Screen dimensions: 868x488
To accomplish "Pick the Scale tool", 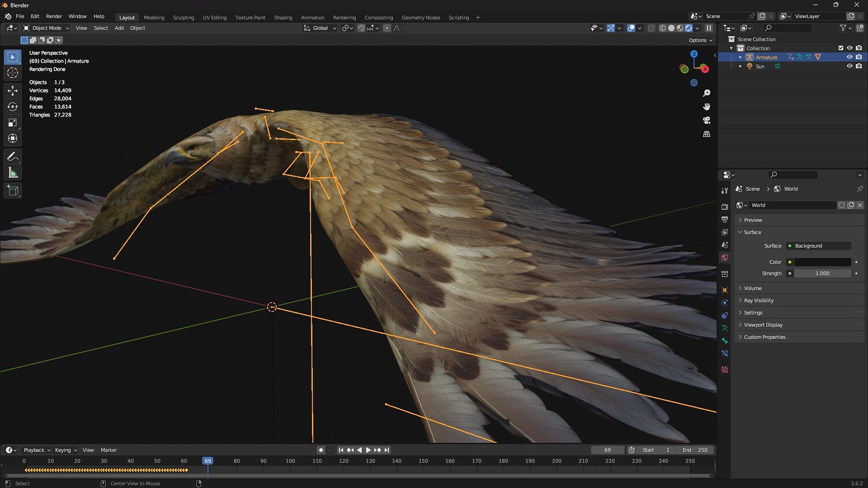I will point(12,123).
